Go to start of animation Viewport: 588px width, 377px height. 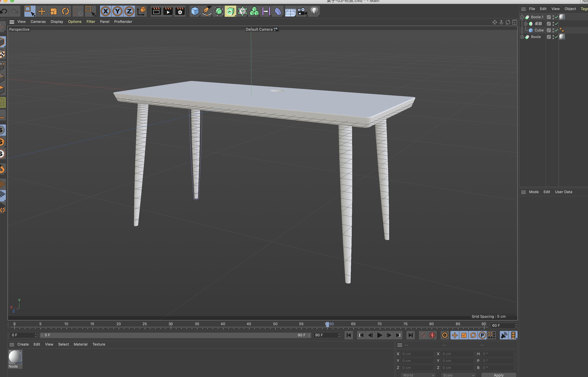(x=349, y=335)
